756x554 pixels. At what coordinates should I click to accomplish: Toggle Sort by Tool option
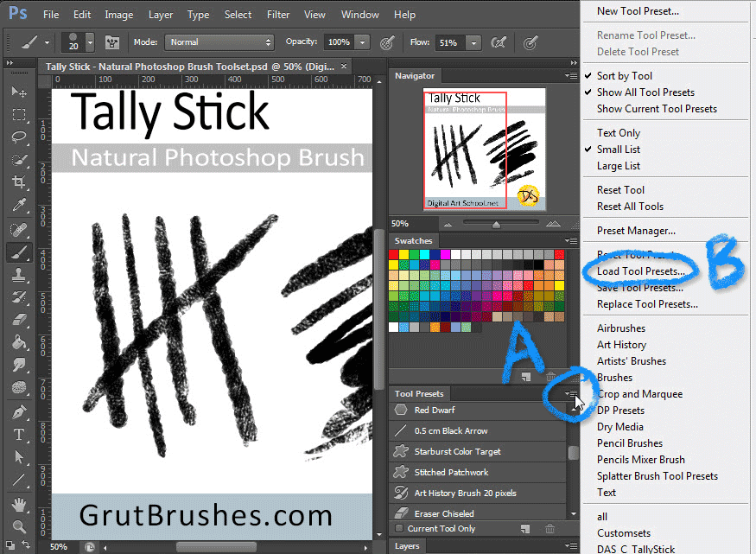624,76
